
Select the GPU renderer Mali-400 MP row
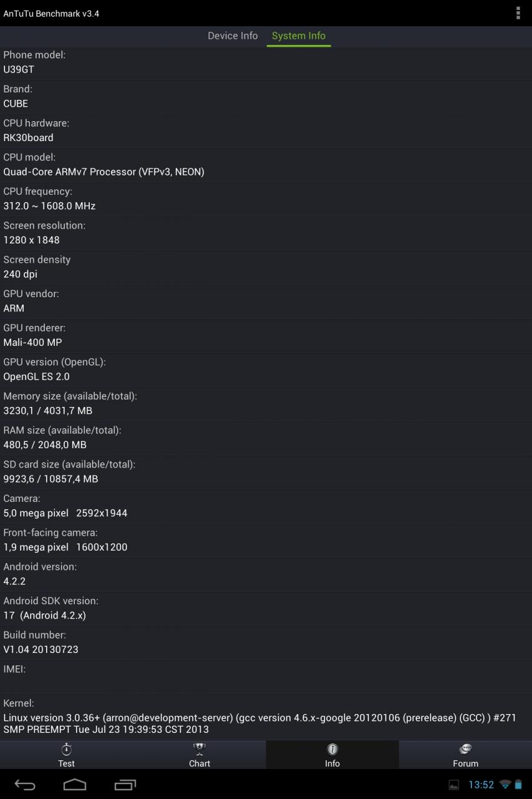[x=266, y=335]
